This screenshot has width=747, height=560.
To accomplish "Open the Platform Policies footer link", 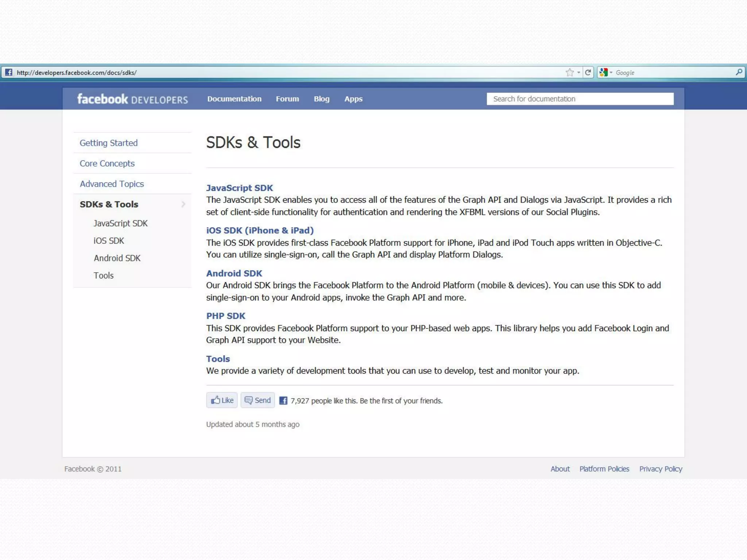I will 604,469.
